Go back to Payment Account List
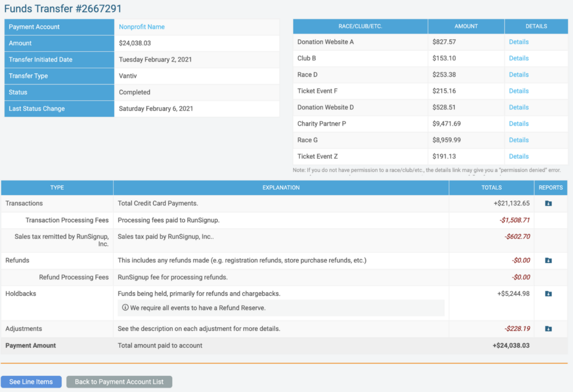This screenshot has height=392, width=573. (119, 382)
